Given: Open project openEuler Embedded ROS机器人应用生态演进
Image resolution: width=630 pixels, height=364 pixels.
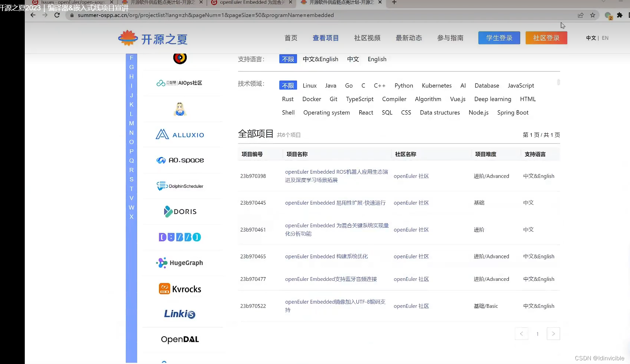Looking at the screenshot, I should (x=336, y=176).
